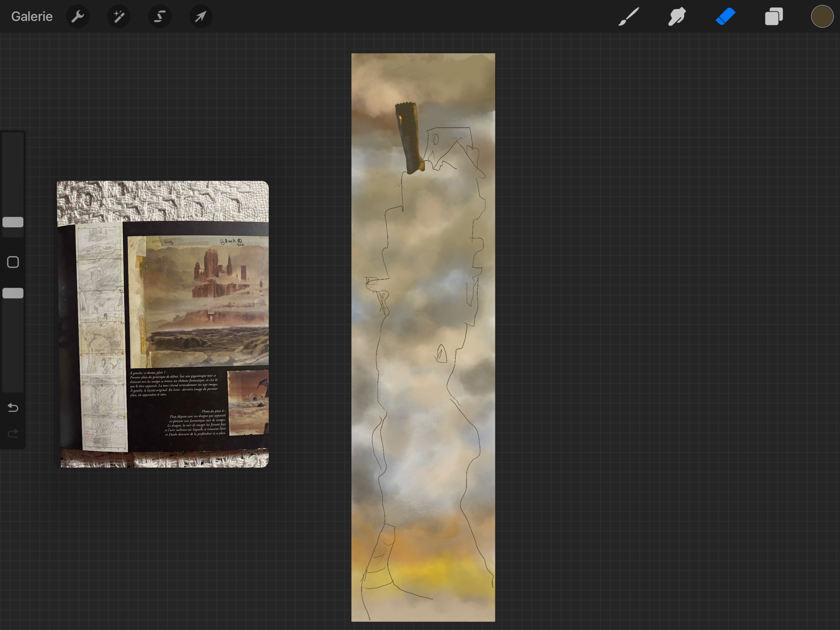
Task: Activate the Selection tool
Action: click(160, 16)
